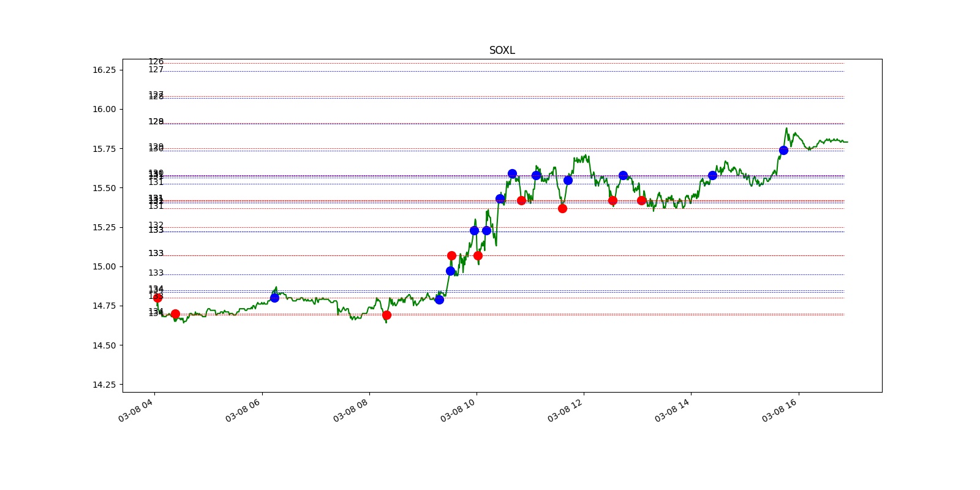The height and width of the screenshot is (490, 980).
Task: Click the red marker just after 08:00
Action: click(x=386, y=315)
